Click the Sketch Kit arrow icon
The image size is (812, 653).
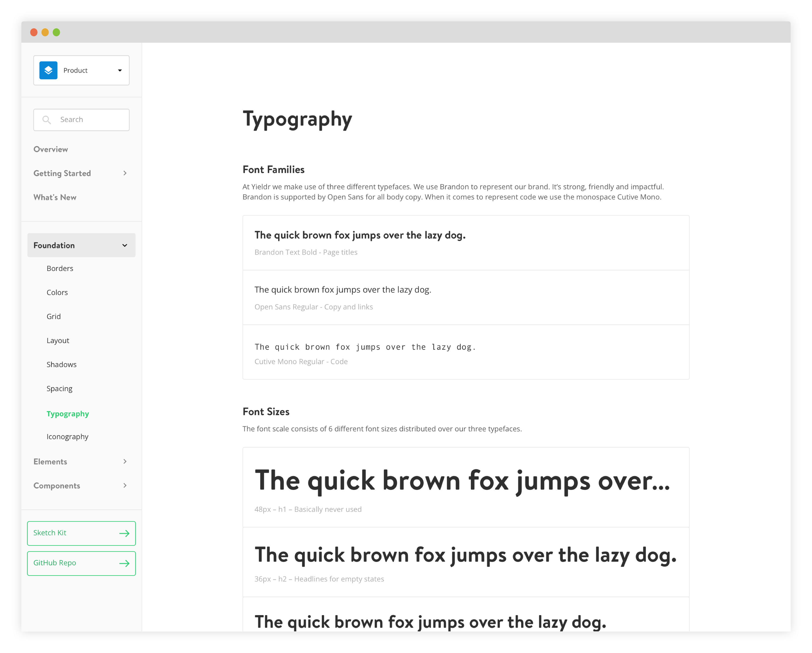pyautogui.click(x=124, y=533)
